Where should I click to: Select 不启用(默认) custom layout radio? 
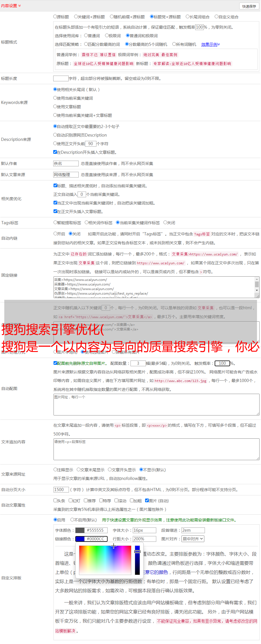click(x=72, y=520)
